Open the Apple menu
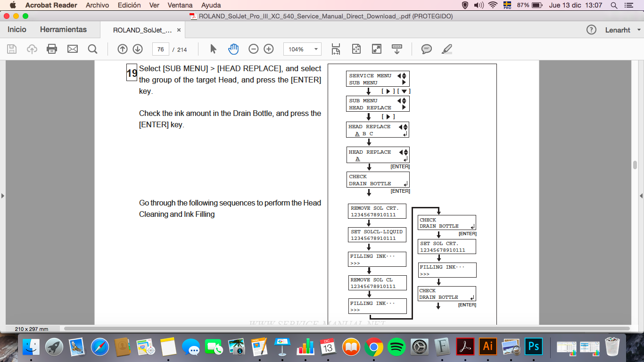Image resolution: width=644 pixels, height=362 pixels. point(13,5)
